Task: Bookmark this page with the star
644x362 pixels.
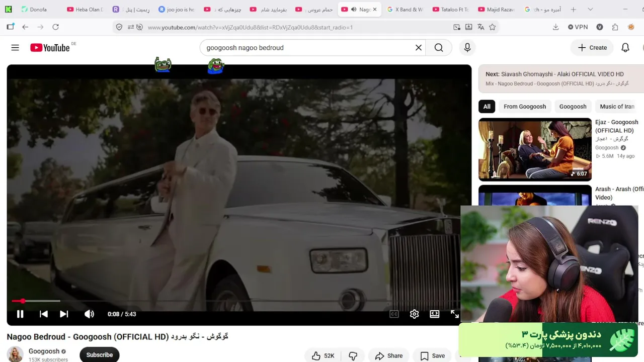Action: pyautogui.click(x=493, y=27)
